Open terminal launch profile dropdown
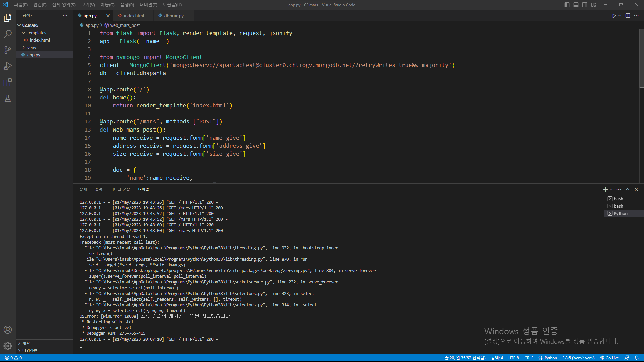The width and height of the screenshot is (644, 362). pyautogui.click(x=611, y=189)
